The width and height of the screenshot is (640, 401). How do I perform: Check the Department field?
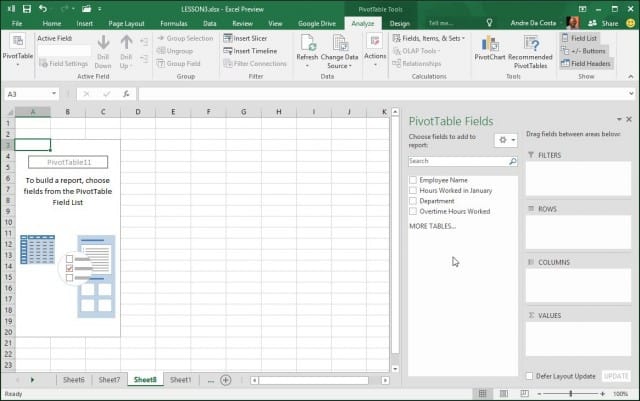(413, 201)
